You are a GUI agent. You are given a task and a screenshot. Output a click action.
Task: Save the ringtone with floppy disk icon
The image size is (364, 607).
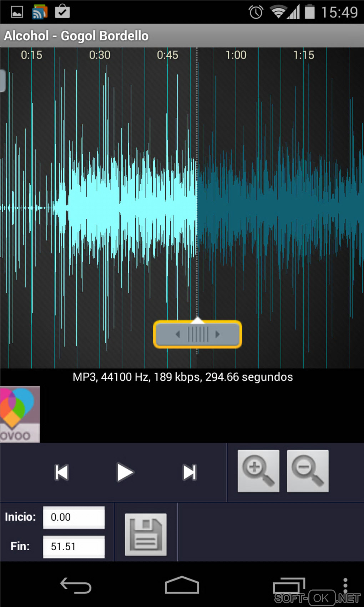point(146,535)
